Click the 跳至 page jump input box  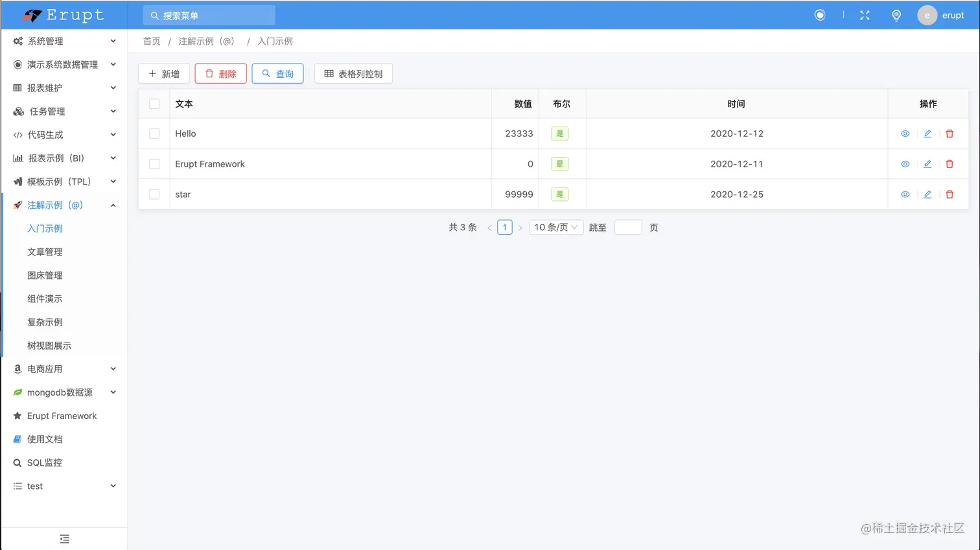pos(628,227)
